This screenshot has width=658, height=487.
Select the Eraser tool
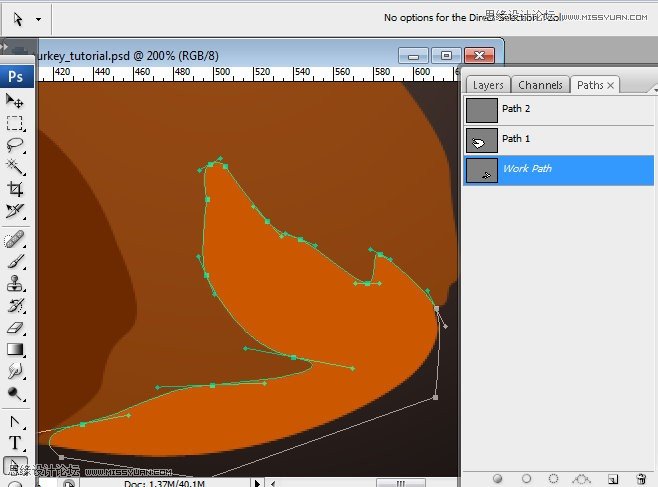pos(15,327)
